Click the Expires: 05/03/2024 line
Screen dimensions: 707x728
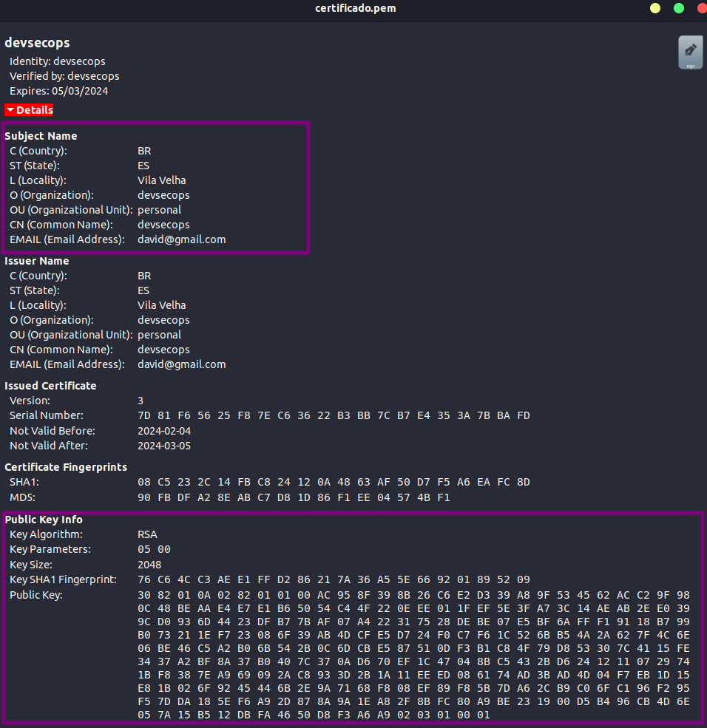pyautogui.click(x=59, y=91)
